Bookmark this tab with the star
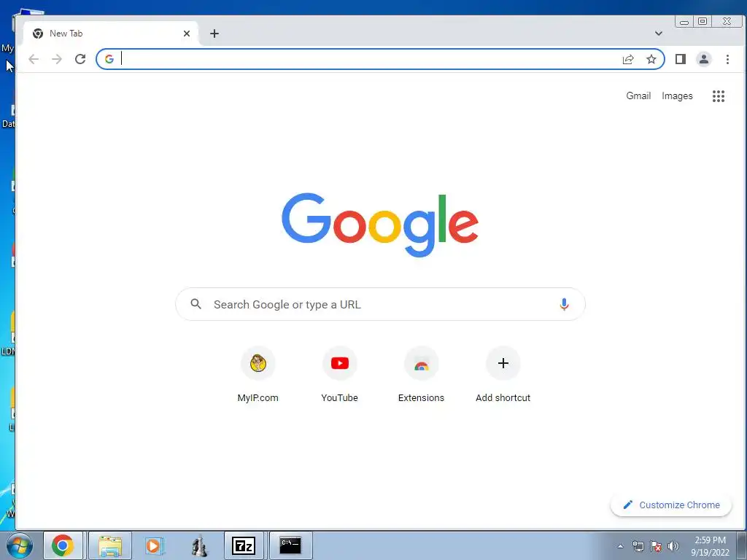 pyautogui.click(x=651, y=59)
